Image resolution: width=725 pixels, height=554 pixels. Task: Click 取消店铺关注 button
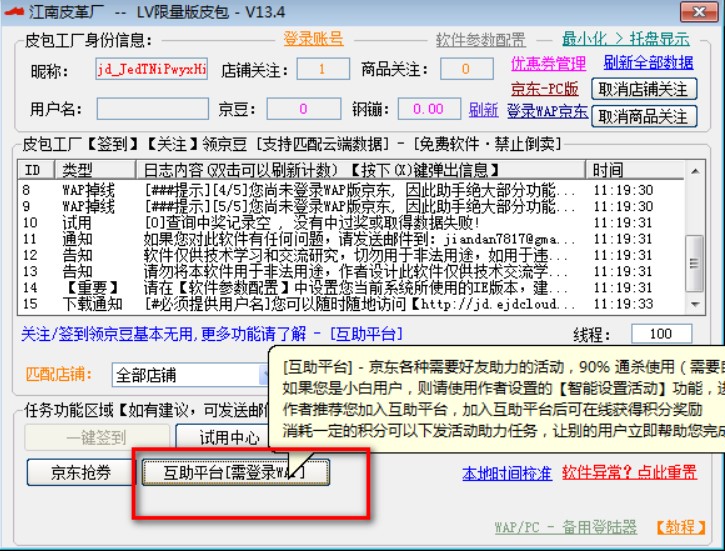tap(644, 89)
